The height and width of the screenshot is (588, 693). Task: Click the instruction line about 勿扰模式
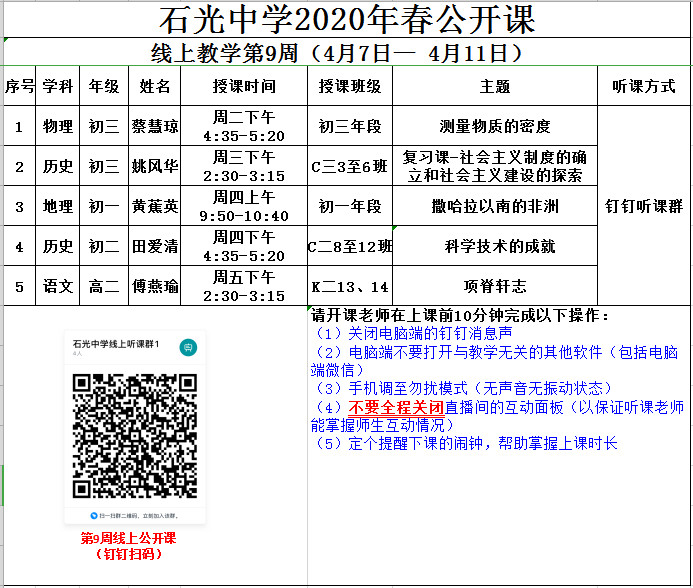462,388
